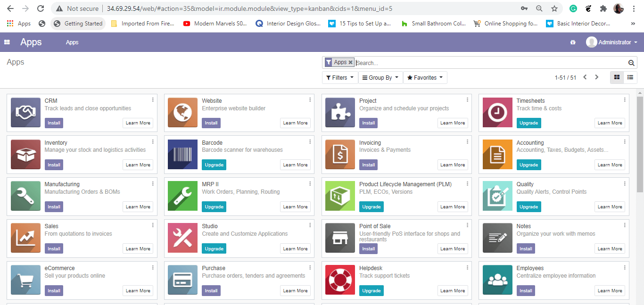Screen dimensions: 644x305
Task: Click the Product Lifecycle Management icon
Action: pyautogui.click(x=340, y=196)
